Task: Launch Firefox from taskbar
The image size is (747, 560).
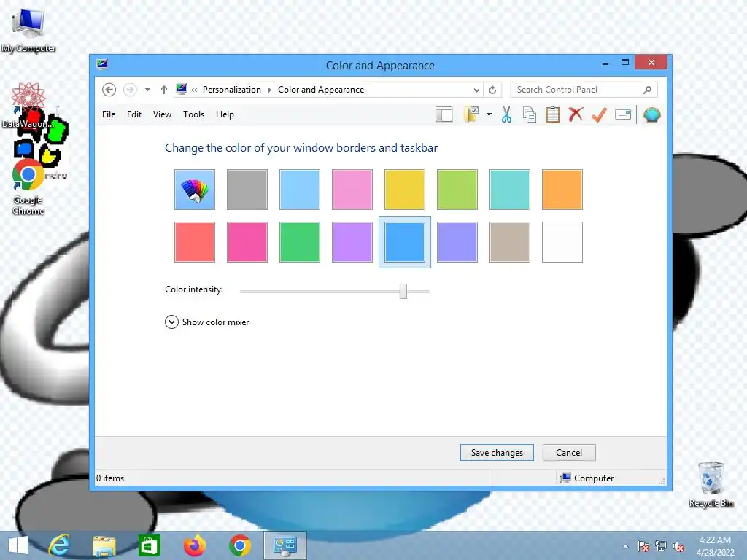Action: (x=194, y=545)
